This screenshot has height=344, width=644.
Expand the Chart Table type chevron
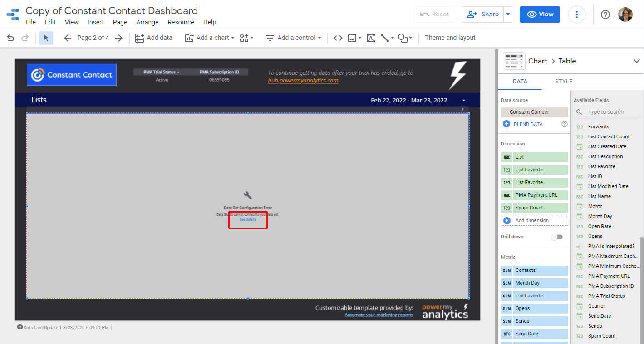636,61
